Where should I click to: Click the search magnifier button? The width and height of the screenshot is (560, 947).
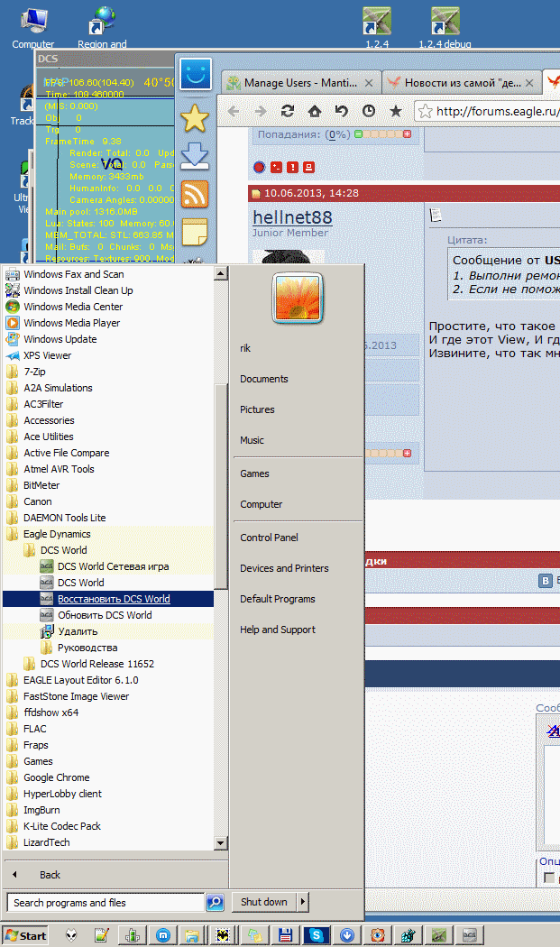click(x=215, y=902)
